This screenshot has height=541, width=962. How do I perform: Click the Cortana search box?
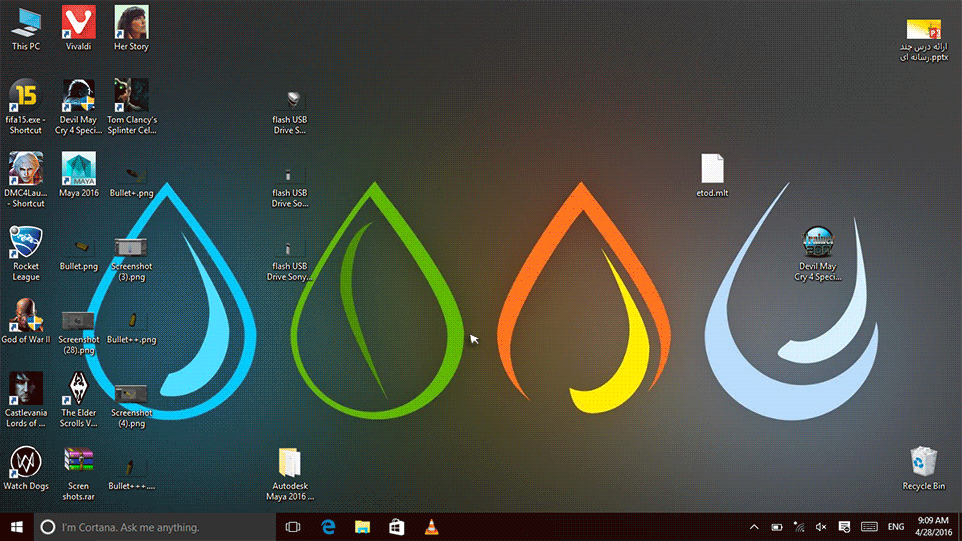click(155, 527)
